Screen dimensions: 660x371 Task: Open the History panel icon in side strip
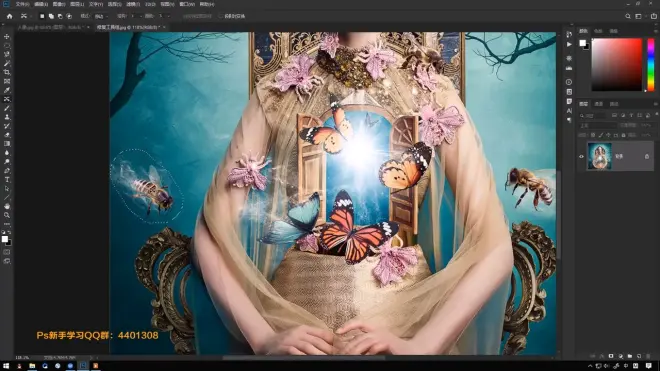(x=569, y=35)
